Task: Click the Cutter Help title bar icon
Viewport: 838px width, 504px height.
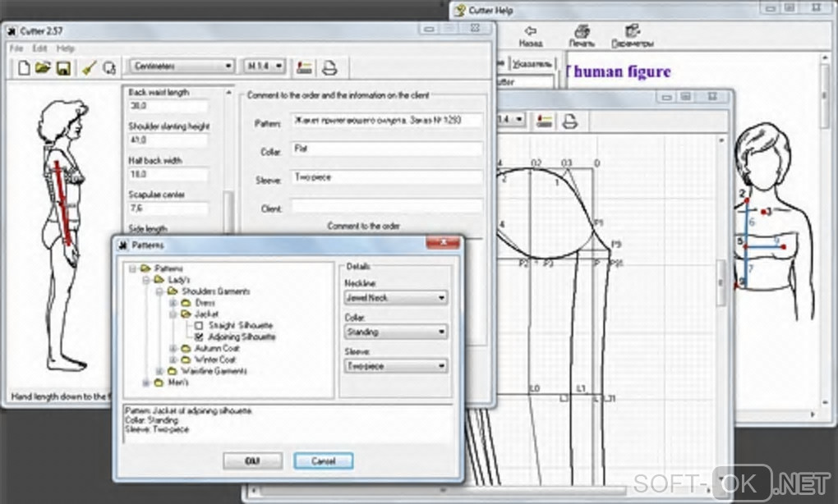Action: point(459,10)
